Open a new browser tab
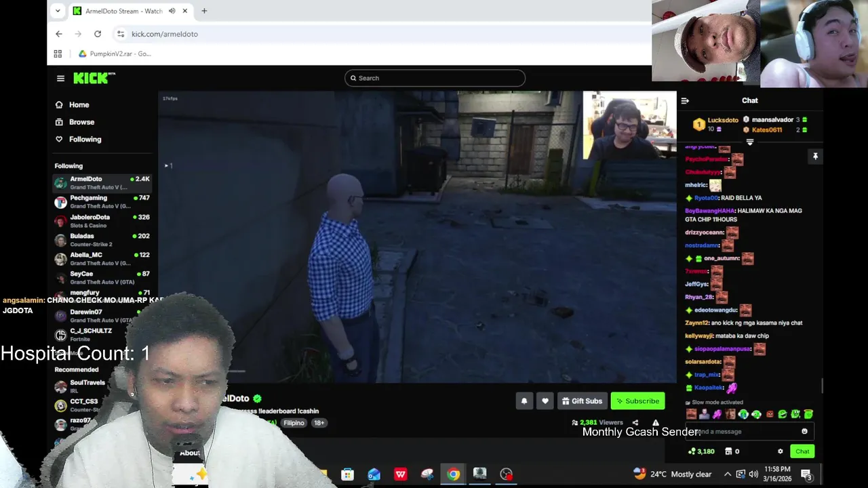This screenshot has width=868, height=488. 204,11
